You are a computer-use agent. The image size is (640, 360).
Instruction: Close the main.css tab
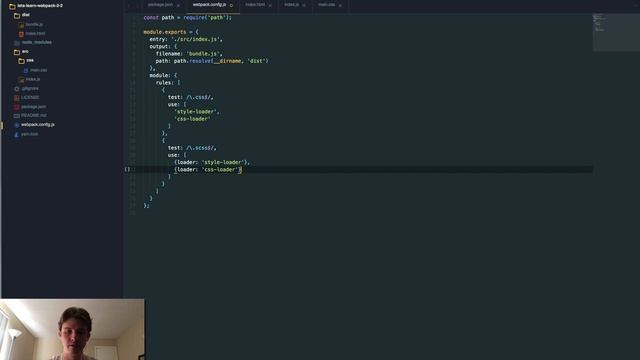coord(340,5)
